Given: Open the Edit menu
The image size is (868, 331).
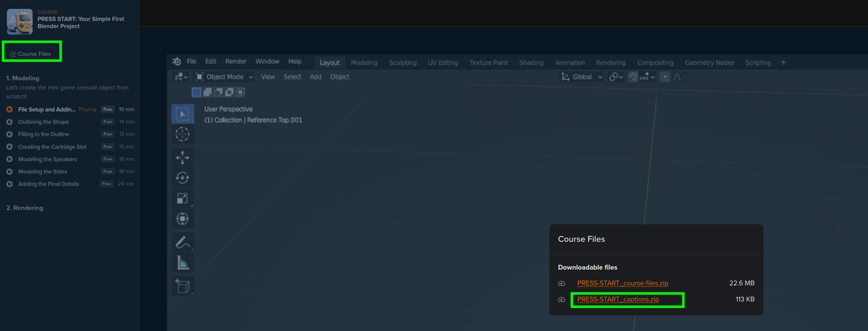Looking at the screenshot, I should coord(211,62).
